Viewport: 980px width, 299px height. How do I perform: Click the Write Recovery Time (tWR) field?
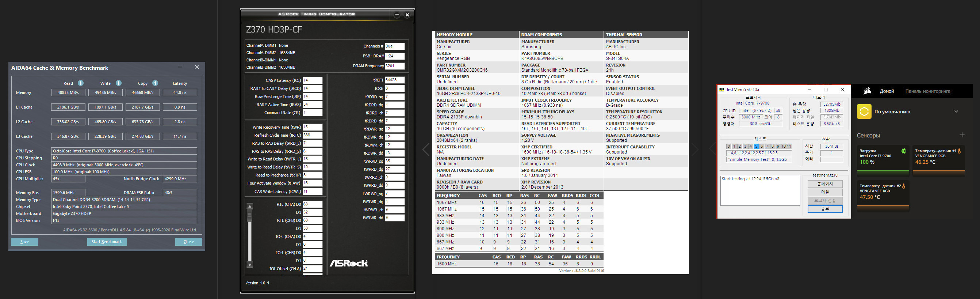(x=312, y=127)
